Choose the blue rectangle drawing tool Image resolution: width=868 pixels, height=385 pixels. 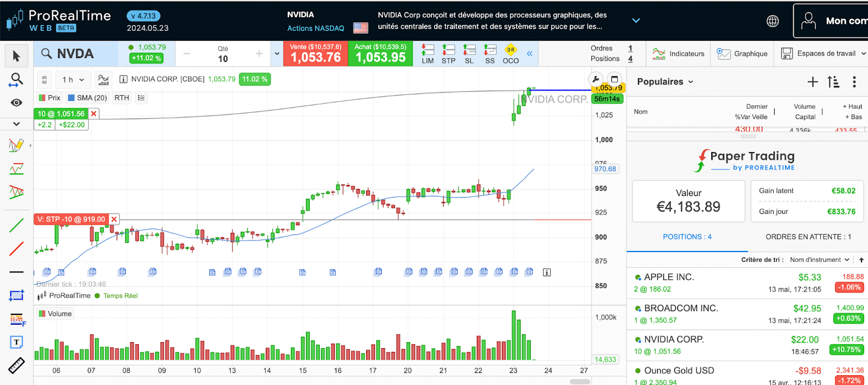click(16, 295)
